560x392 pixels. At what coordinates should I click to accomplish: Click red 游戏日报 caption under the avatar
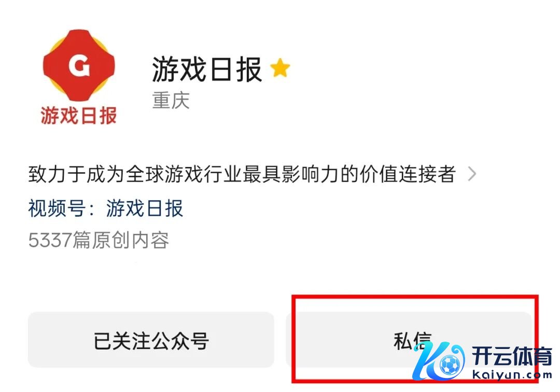[x=79, y=115]
